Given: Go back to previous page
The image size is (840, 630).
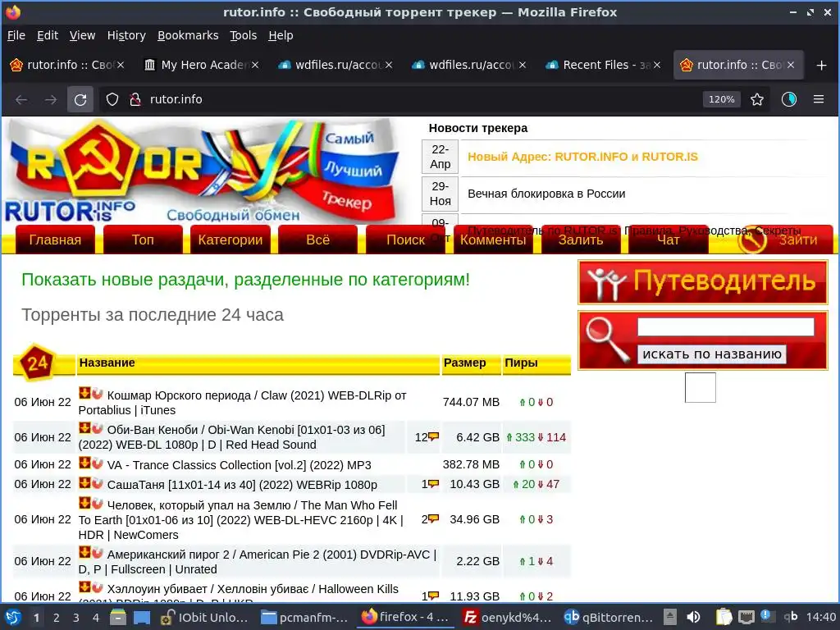Looking at the screenshot, I should 21,99.
